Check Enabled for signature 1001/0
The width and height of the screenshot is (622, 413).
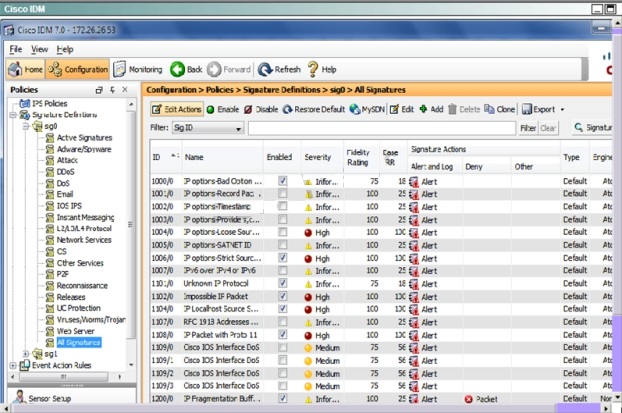[282, 194]
